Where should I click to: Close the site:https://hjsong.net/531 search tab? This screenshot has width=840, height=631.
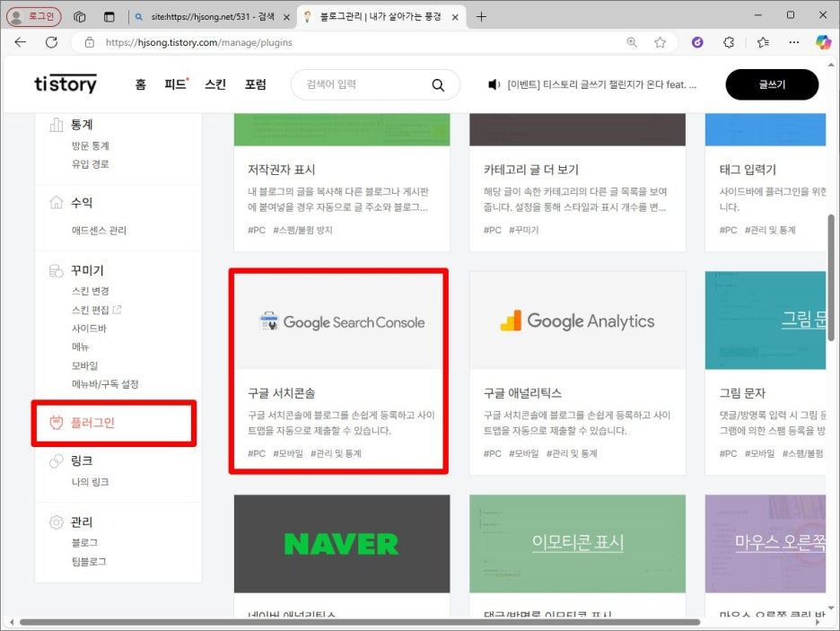tap(286, 17)
